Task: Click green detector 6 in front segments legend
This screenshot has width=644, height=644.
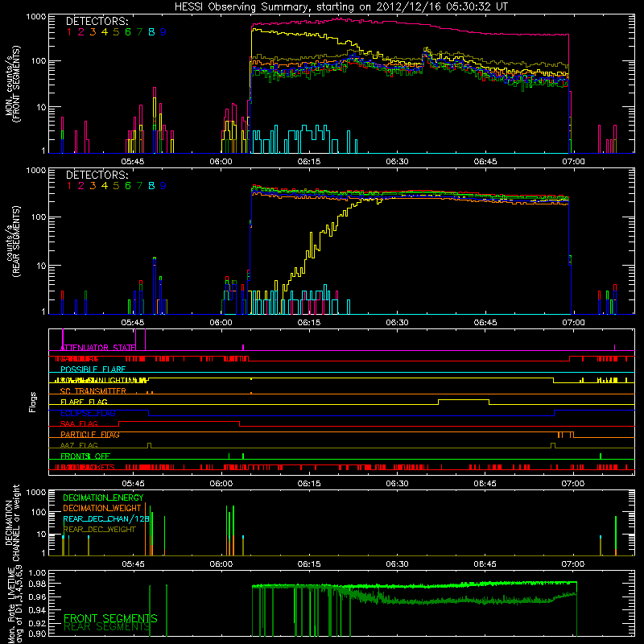Action: [128, 32]
